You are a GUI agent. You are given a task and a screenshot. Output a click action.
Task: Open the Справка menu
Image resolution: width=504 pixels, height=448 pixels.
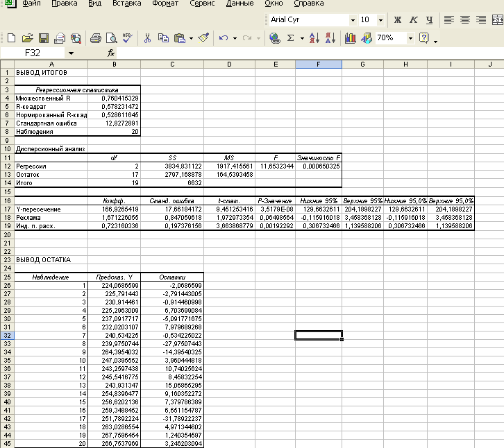pos(308,3)
